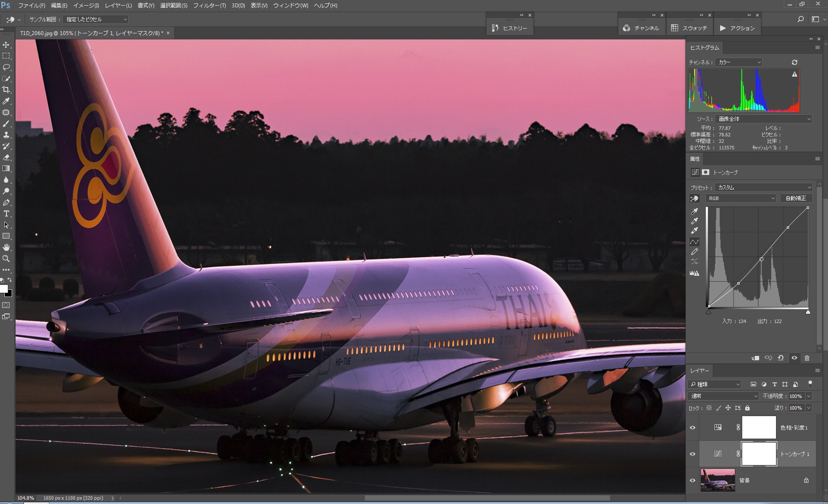828x504 pixels.
Task: Toggle lock position icon
Action: click(x=728, y=408)
